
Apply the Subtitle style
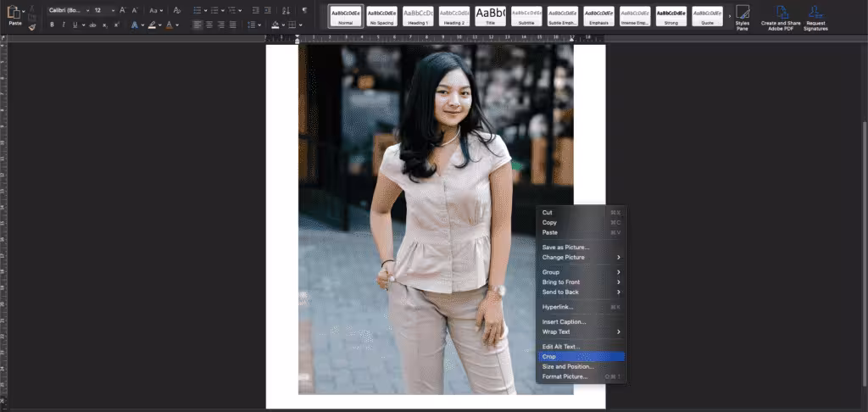point(526,16)
